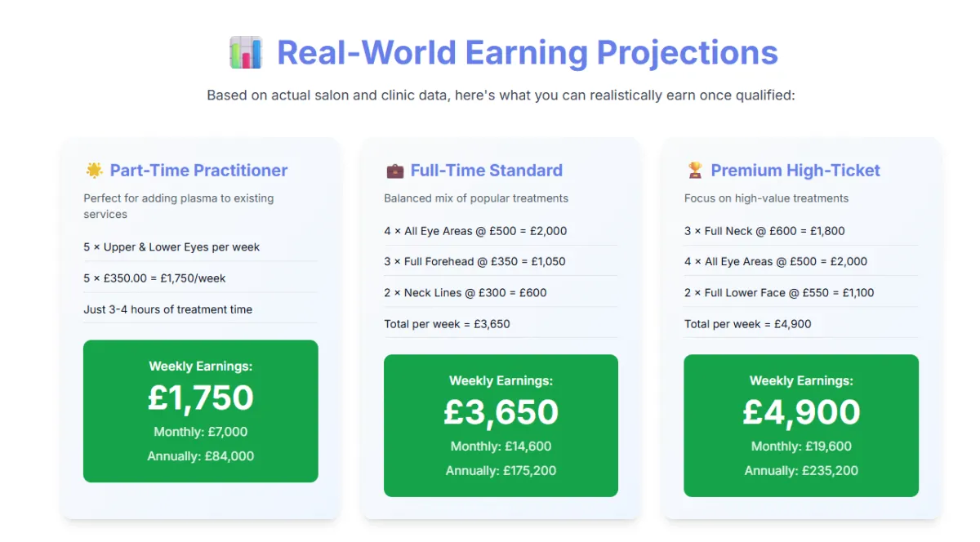Click the £4,900 weekly earnings green box
The image size is (980, 542).
[800, 425]
